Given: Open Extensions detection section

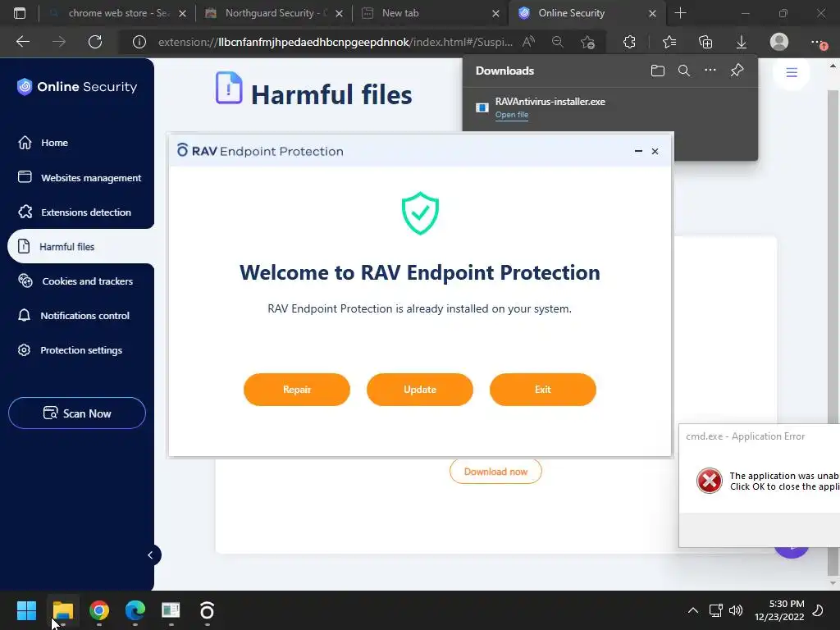Looking at the screenshot, I should 75,212.
